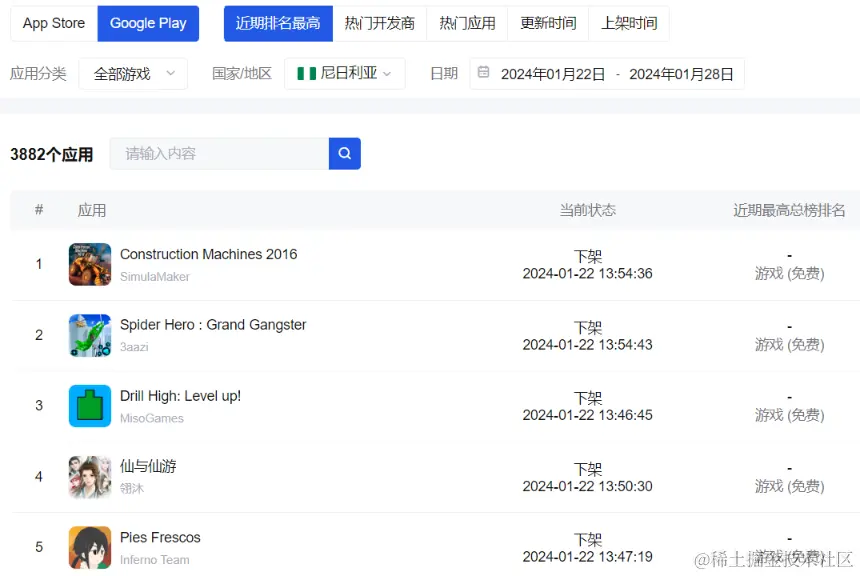Select the 热门应用 tab
Screen dimensions: 860x576
467,24
